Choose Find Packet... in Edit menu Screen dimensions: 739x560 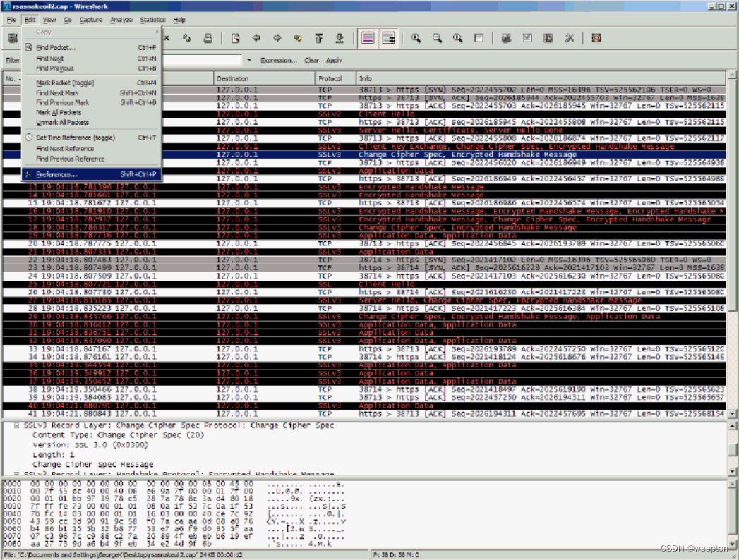click(92, 47)
